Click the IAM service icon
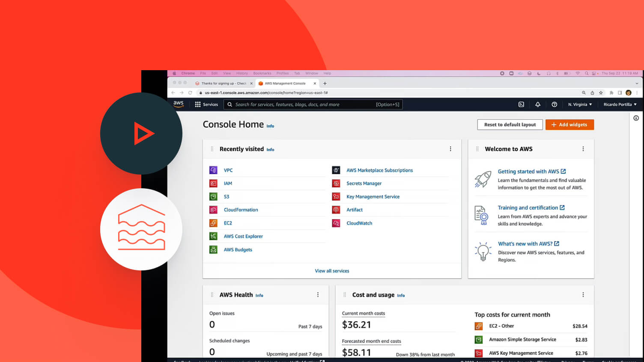This screenshot has width=644, height=362. pyautogui.click(x=213, y=184)
